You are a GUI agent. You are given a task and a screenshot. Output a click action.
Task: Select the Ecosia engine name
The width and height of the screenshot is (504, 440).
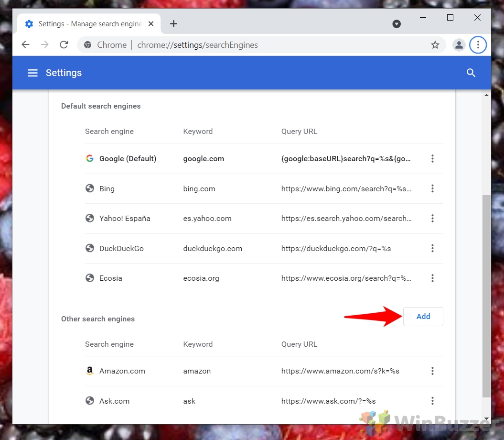point(110,278)
